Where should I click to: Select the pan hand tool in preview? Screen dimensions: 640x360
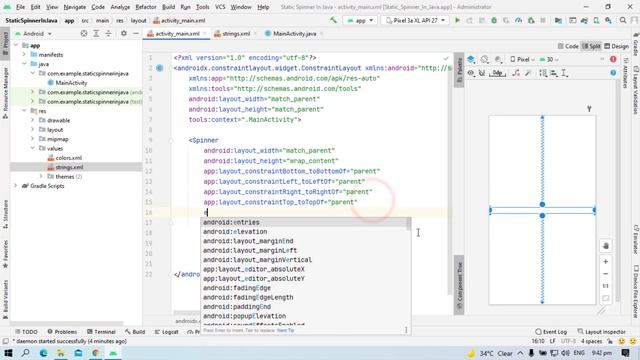point(606,246)
